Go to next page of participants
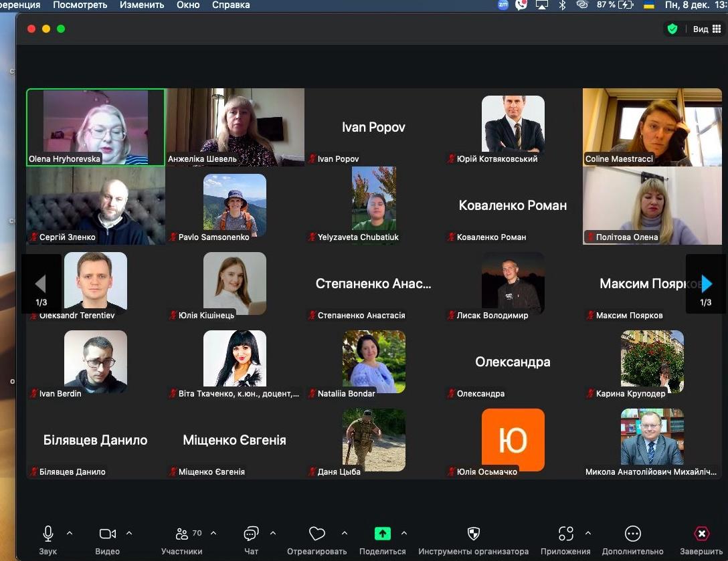The image size is (728, 561). coord(706,284)
